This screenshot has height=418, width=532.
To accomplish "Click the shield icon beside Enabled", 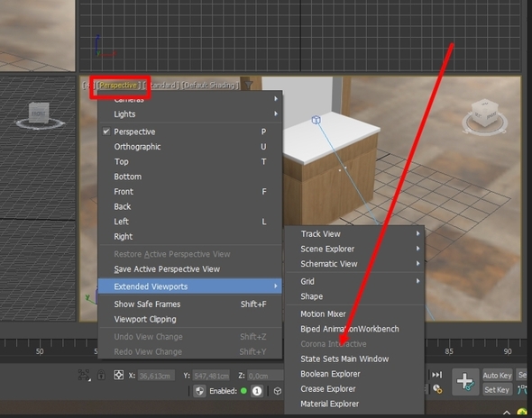I will (200, 391).
